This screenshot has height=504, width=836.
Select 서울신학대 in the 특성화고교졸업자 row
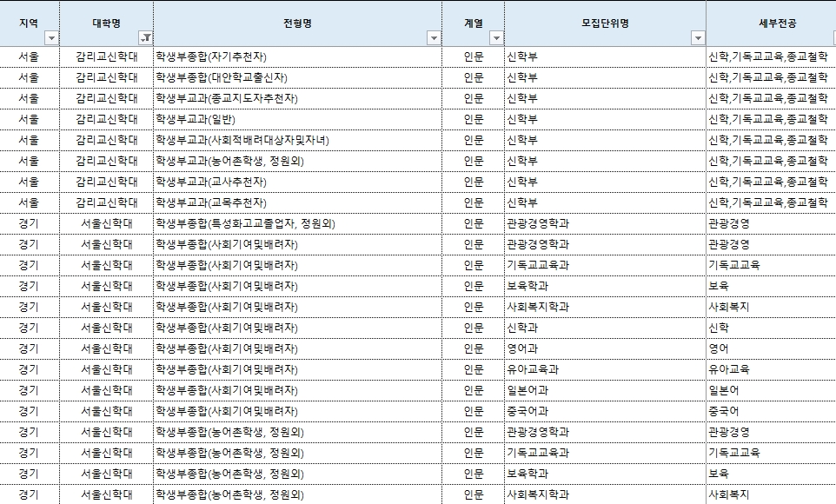tap(107, 223)
